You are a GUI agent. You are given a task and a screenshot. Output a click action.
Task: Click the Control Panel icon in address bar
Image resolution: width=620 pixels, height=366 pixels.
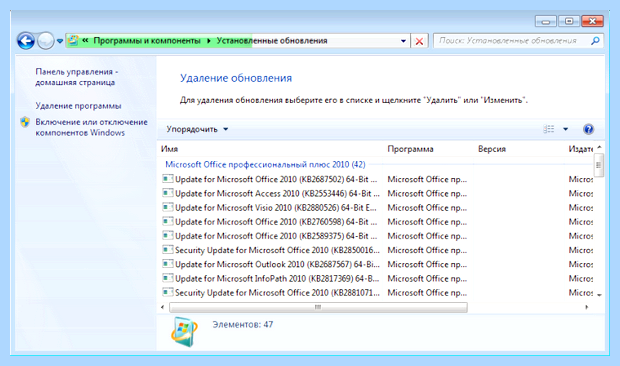(73, 40)
